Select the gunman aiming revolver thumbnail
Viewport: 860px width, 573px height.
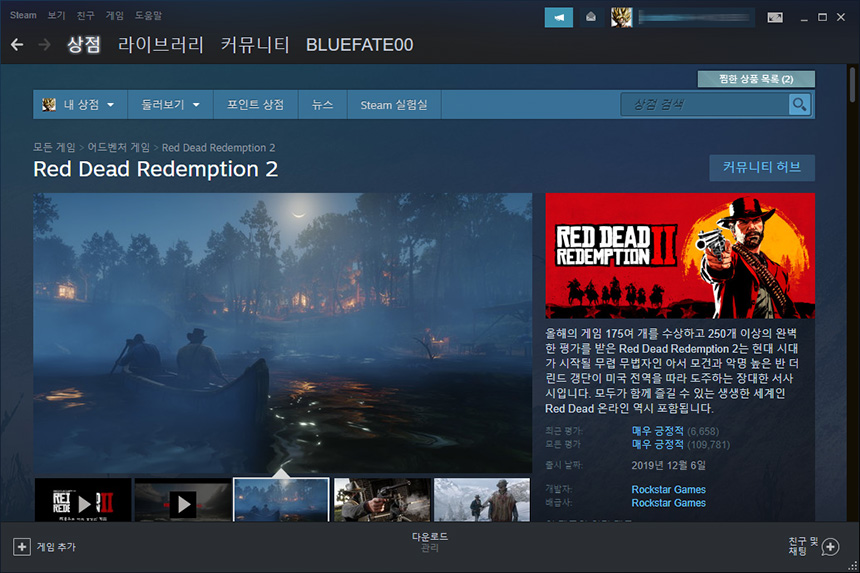[x=382, y=501]
